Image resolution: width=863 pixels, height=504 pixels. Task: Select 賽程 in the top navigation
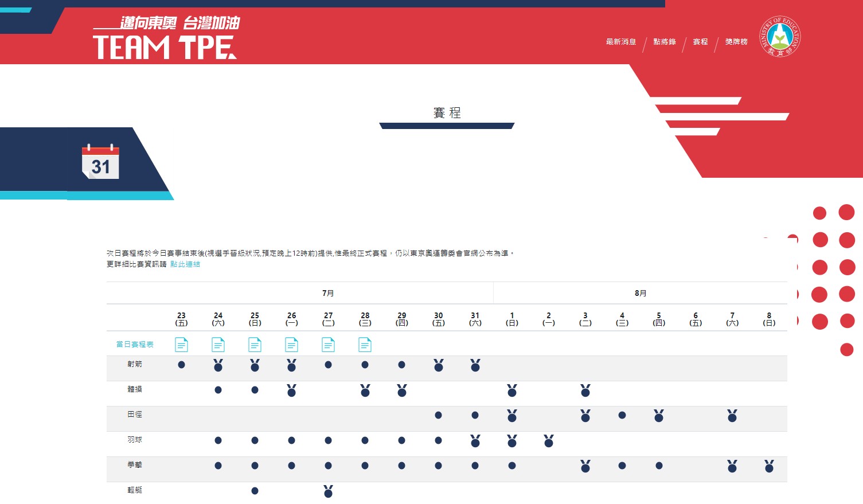pyautogui.click(x=700, y=42)
